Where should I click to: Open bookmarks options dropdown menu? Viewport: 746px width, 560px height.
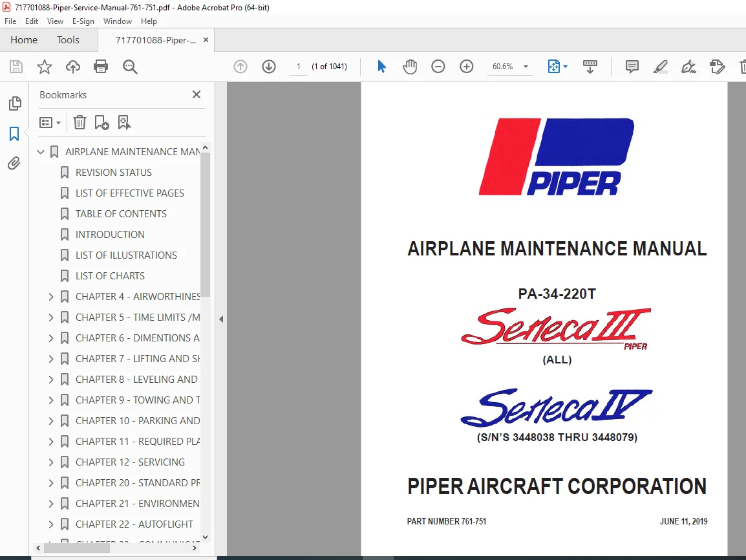50,123
